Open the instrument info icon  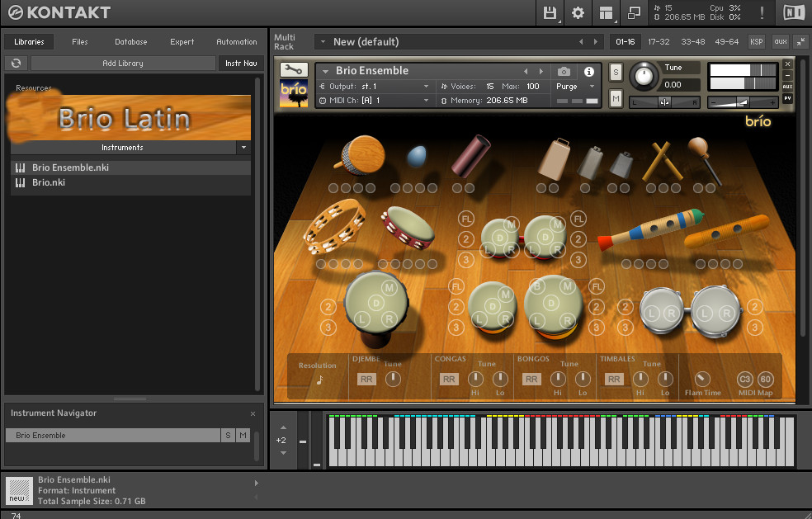click(589, 72)
